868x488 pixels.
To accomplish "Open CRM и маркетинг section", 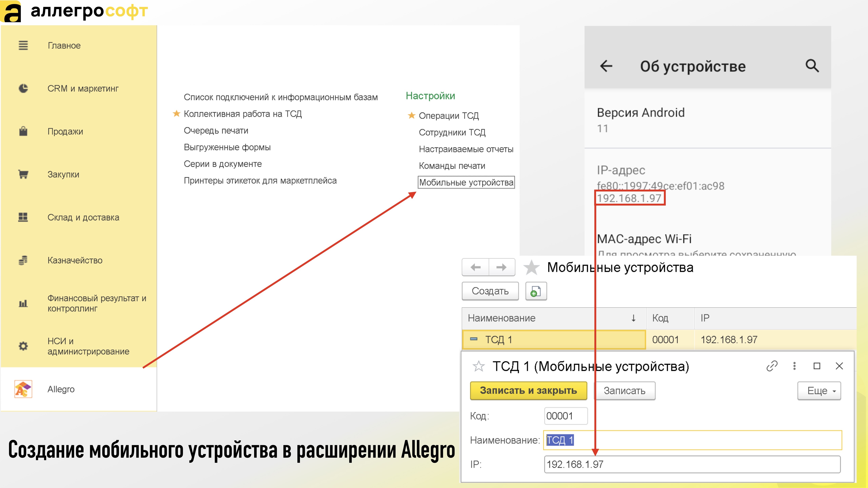I will 83,88.
